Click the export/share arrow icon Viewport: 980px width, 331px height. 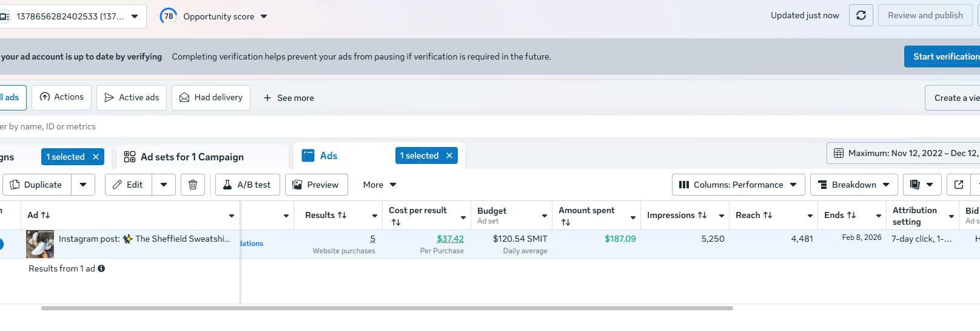coord(959,185)
